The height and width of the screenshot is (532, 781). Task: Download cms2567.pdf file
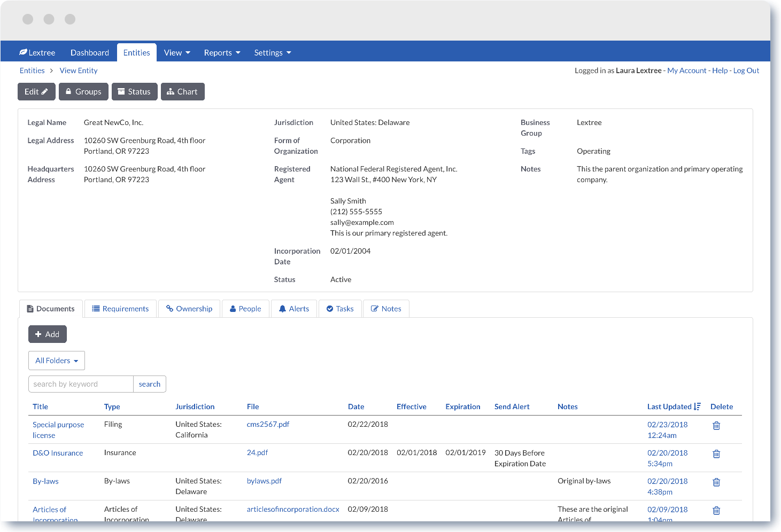[x=268, y=424]
